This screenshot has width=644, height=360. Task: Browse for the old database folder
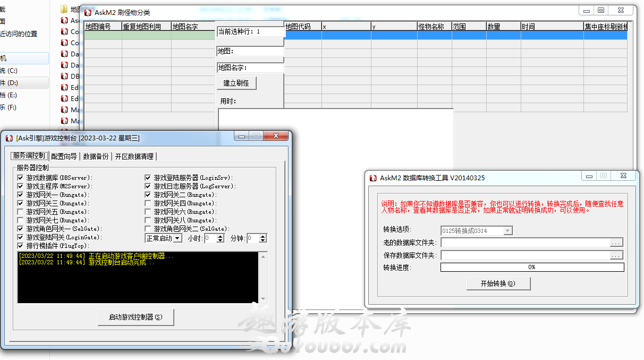(x=616, y=242)
